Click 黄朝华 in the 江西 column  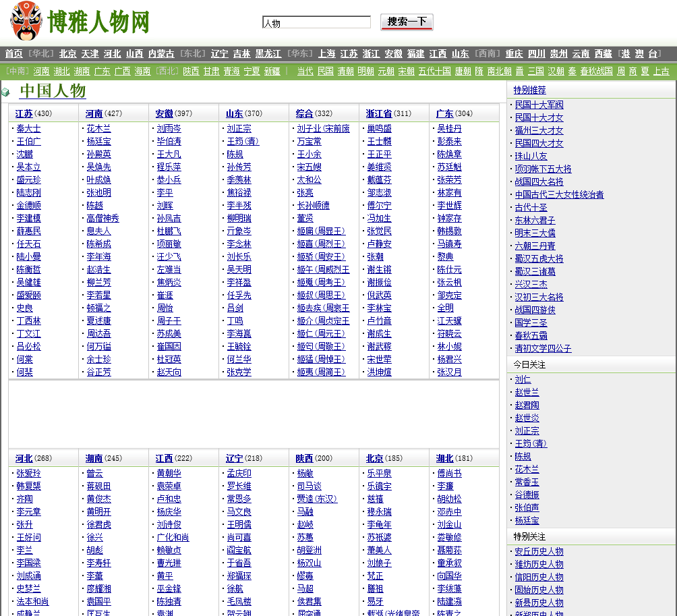(169, 474)
